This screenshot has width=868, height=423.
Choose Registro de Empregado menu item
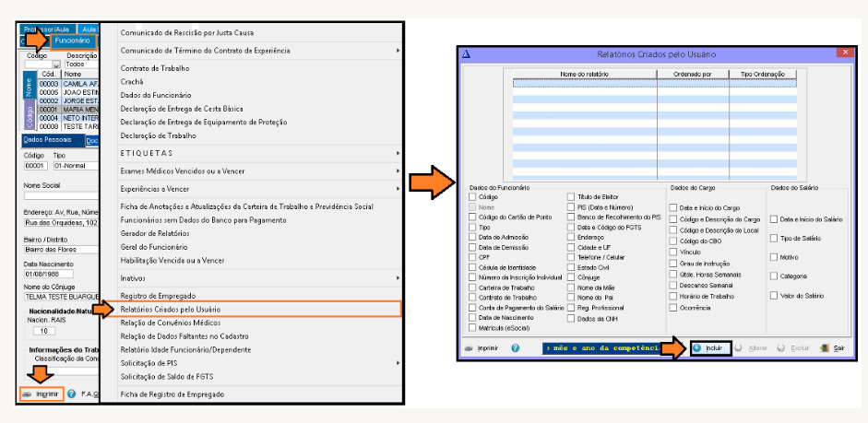click(x=158, y=297)
